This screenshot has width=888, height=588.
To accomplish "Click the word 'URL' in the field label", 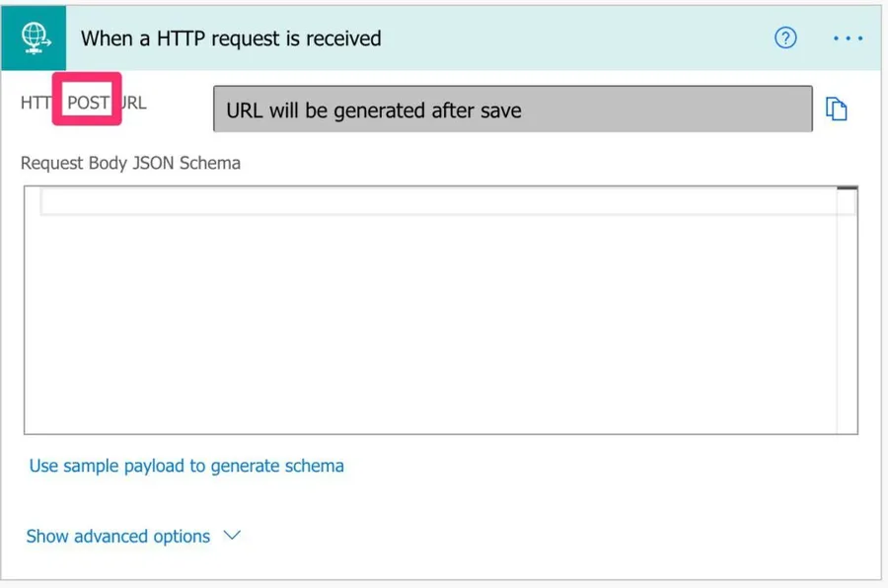I will (x=133, y=103).
